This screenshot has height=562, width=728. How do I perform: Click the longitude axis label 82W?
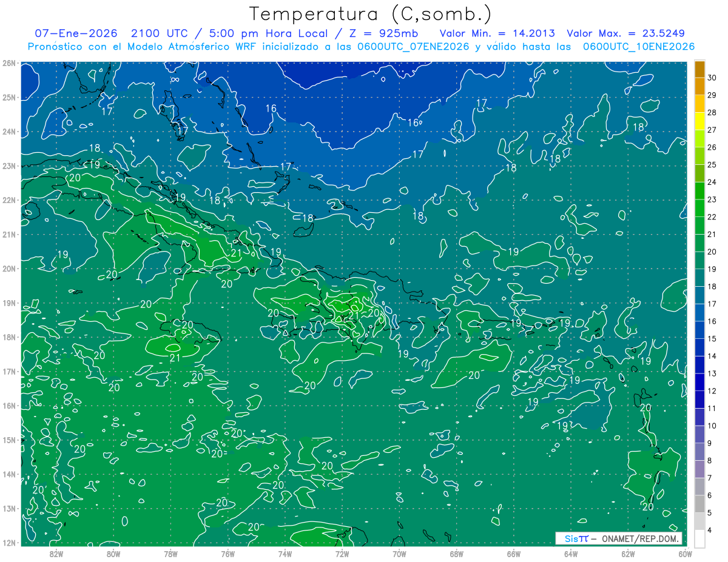(56, 554)
